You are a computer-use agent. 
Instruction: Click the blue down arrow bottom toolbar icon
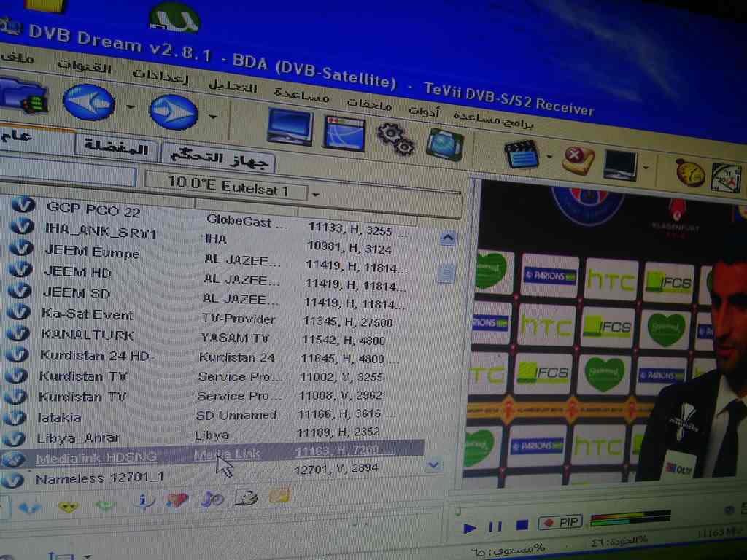(29, 508)
